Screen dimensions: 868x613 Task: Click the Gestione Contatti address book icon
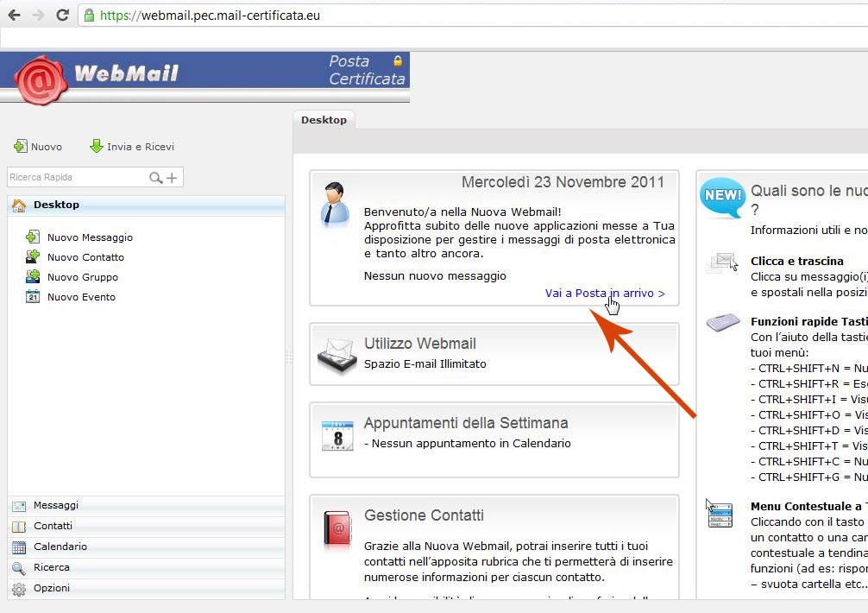tap(337, 527)
